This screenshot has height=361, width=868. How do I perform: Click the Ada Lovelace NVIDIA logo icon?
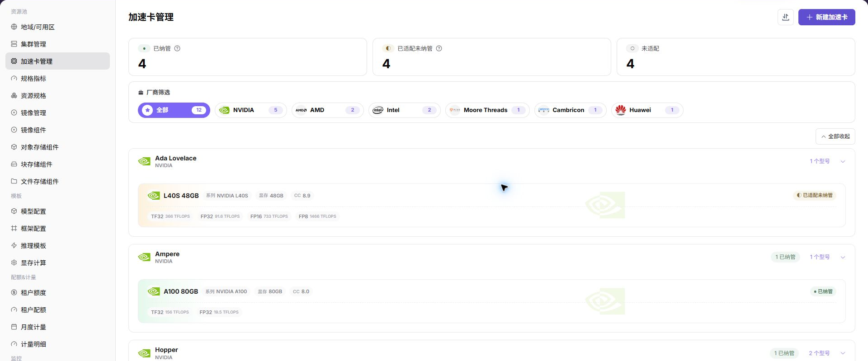point(144,161)
